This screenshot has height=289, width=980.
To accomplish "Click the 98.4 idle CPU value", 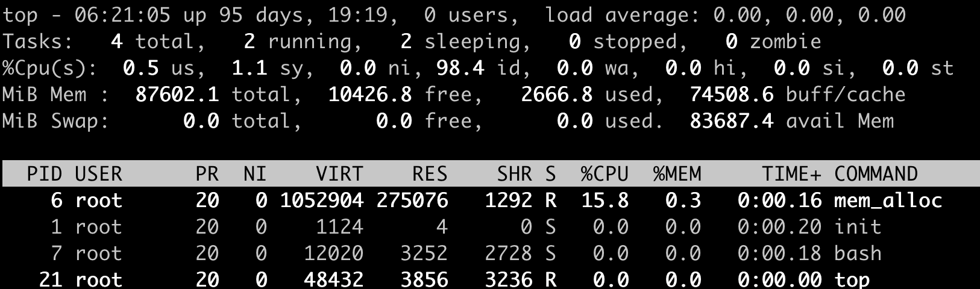I will pyautogui.click(x=460, y=68).
